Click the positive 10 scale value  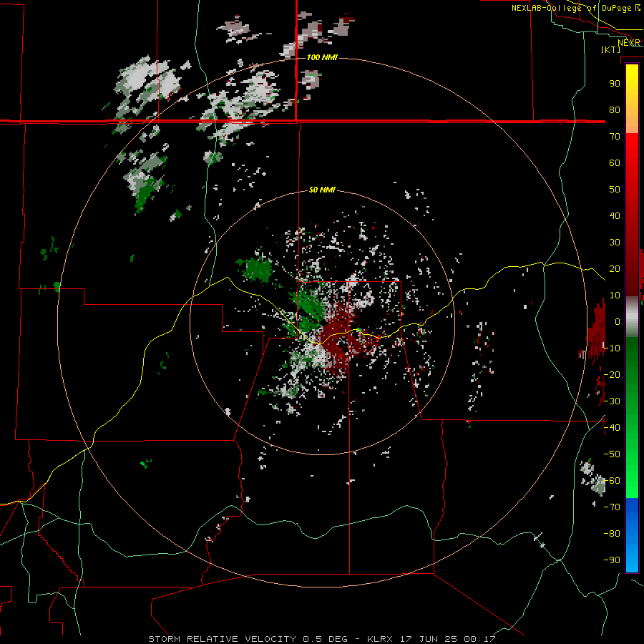pyautogui.click(x=615, y=296)
